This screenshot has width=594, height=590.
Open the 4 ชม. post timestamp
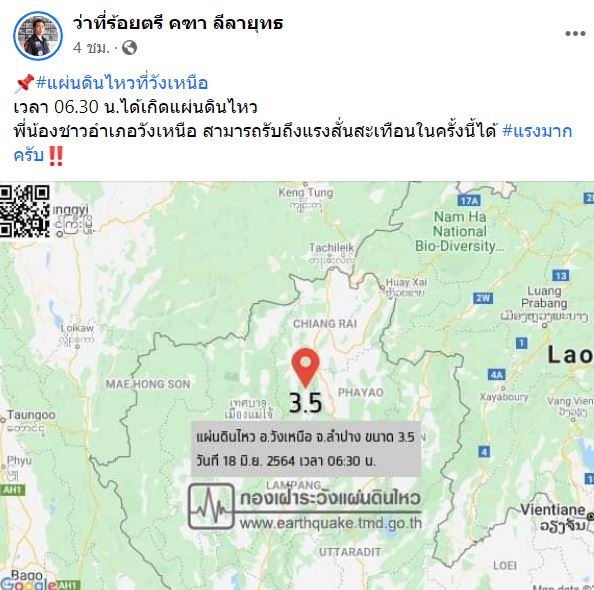coord(91,48)
